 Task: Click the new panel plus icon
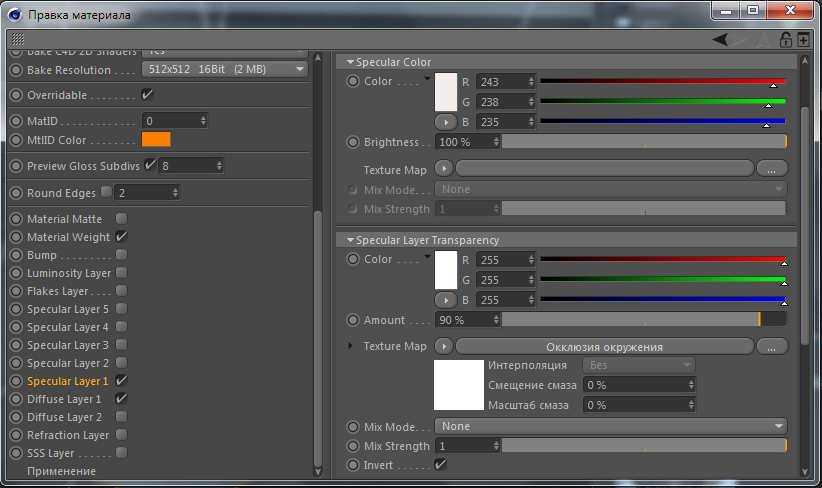(x=803, y=40)
